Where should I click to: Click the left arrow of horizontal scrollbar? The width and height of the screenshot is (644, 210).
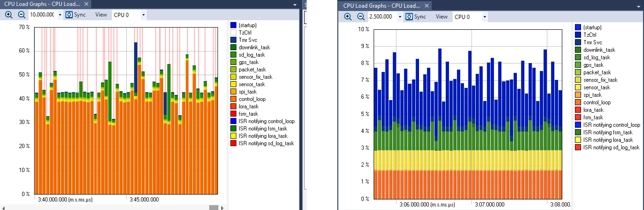click(3, 208)
